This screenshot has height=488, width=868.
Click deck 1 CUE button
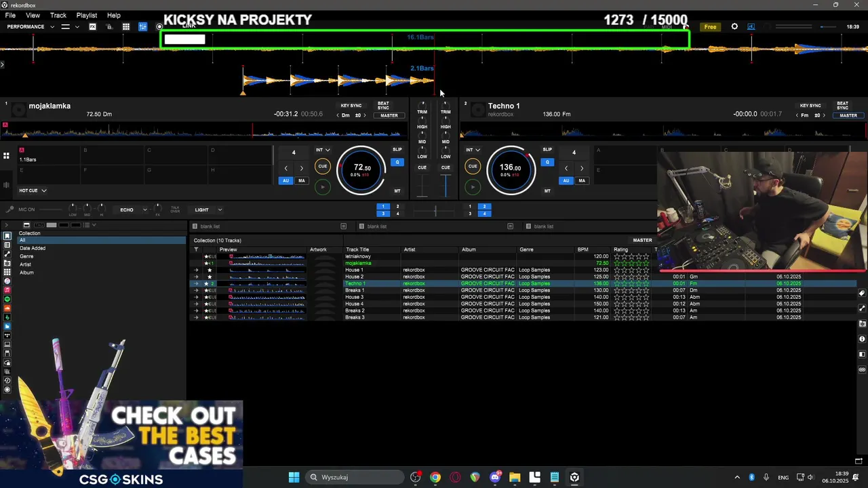pyautogui.click(x=323, y=166)
